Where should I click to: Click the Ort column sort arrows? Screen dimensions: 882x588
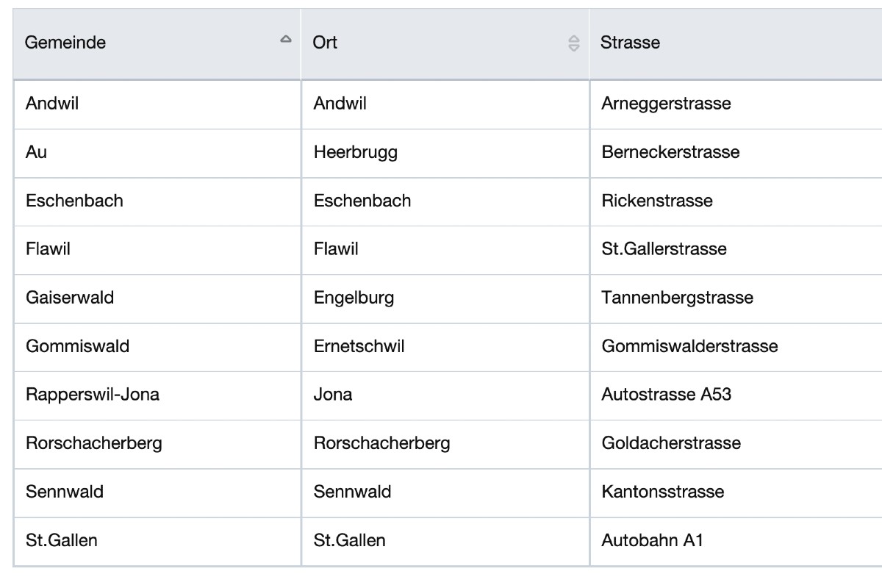point(574,43)
